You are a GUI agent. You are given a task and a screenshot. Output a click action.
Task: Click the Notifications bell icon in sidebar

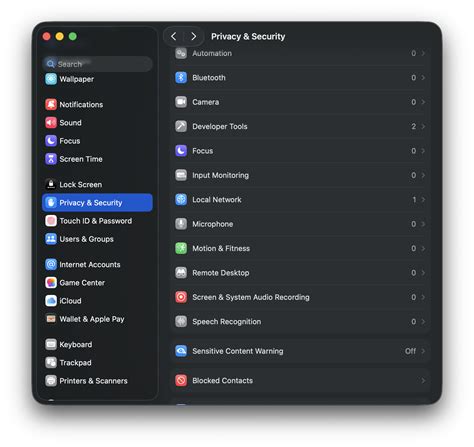pos(51,104)
